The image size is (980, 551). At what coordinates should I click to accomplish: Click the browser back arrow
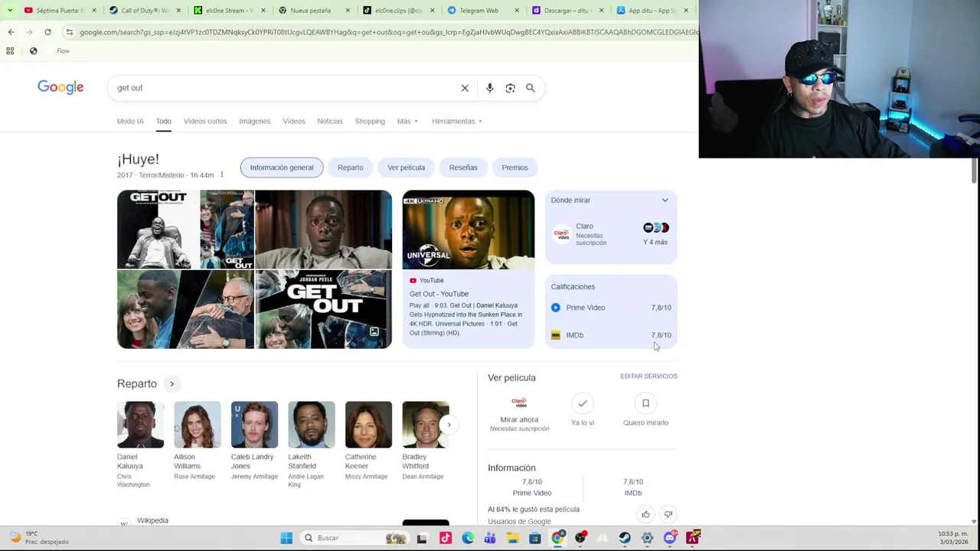tap(11, 32)
